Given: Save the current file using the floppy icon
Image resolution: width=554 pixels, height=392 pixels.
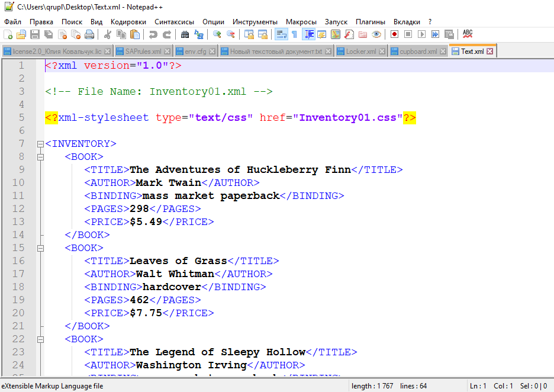Looking at the screenshot, I should [34, 34].
